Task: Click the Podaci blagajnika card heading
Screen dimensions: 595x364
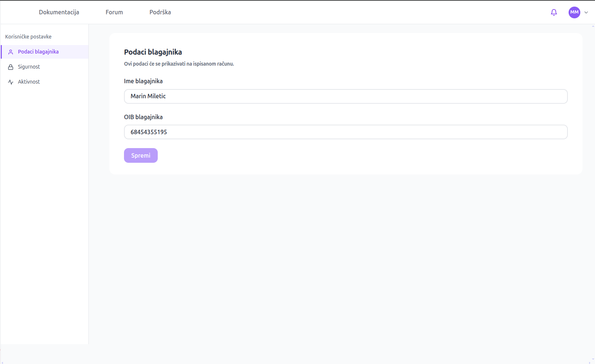Action: pyautogui.click(x=153, y=52)
